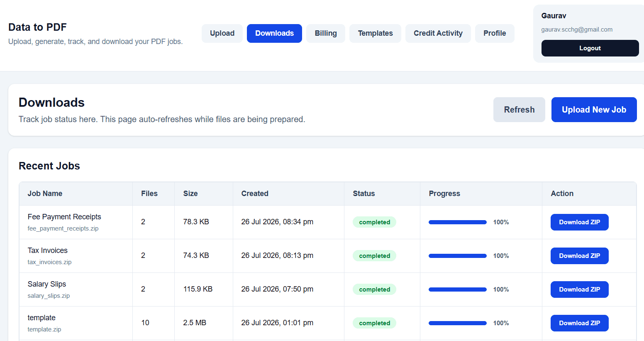Click 100% label in Tax Invoices row
644x341 pixels.
[x=501, y=256]
